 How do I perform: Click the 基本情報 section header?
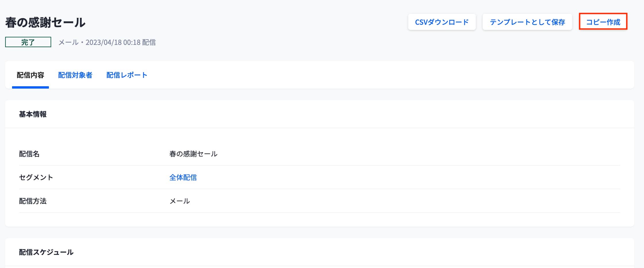33,114
